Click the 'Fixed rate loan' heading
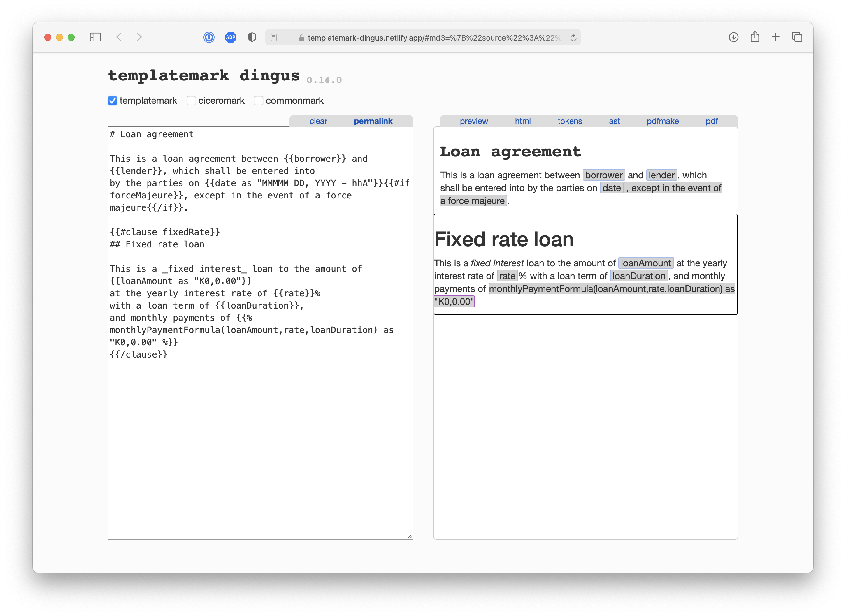This screenshot has width=846, height=616. click(503, 239)
